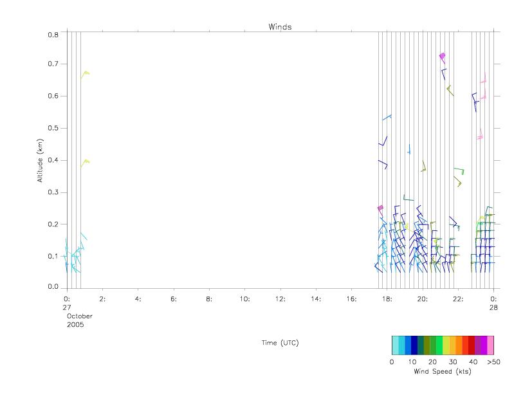This screenshot has height=393, width=532.
Task: Click the "Winds" plot title
Action: click(280, 27)
